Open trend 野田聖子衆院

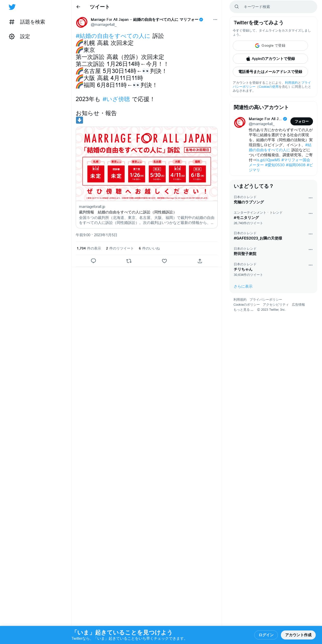click(245, 254)
